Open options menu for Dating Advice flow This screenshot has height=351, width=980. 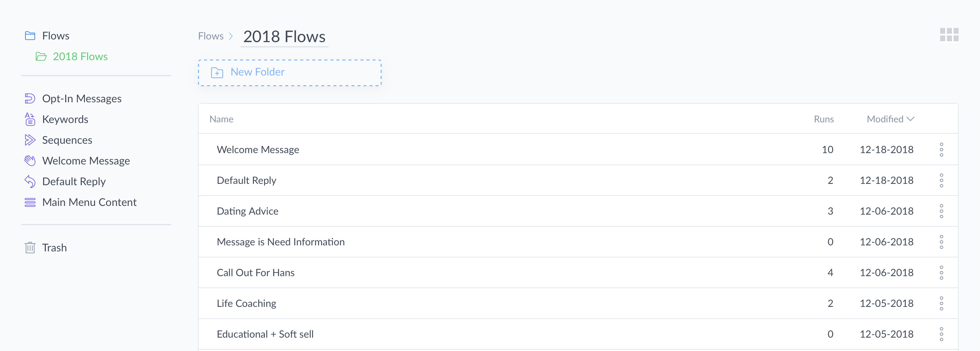tap(942, 211)
